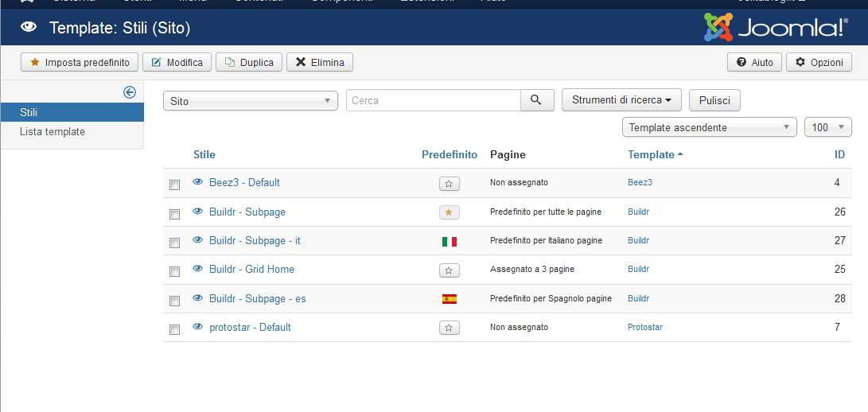The height and width of the screenshot is (412, 868).
Task: Set protostar - Default as default via star
Action: (449, 328)
